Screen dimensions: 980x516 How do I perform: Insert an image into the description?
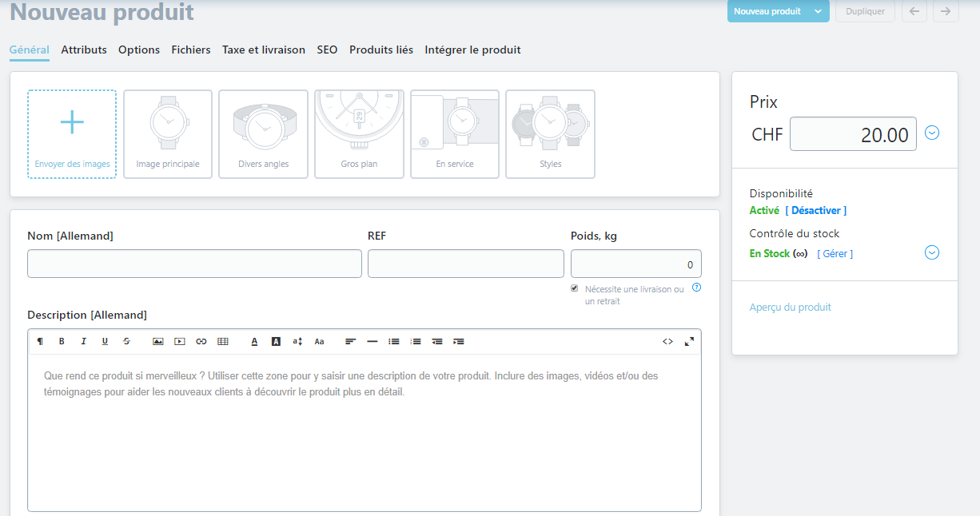click(x=158, y=341)
